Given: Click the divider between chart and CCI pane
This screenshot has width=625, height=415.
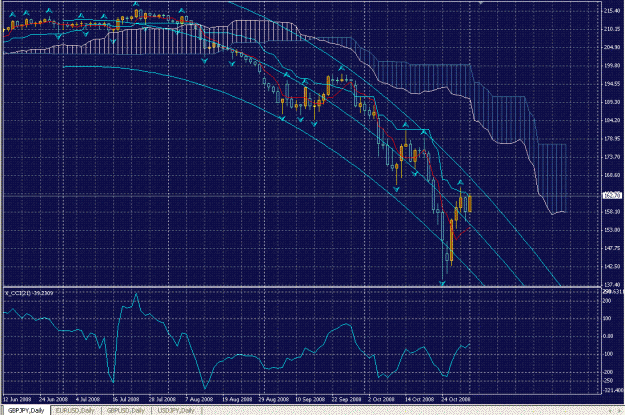Looking at the screenshot, I should 302,287.
